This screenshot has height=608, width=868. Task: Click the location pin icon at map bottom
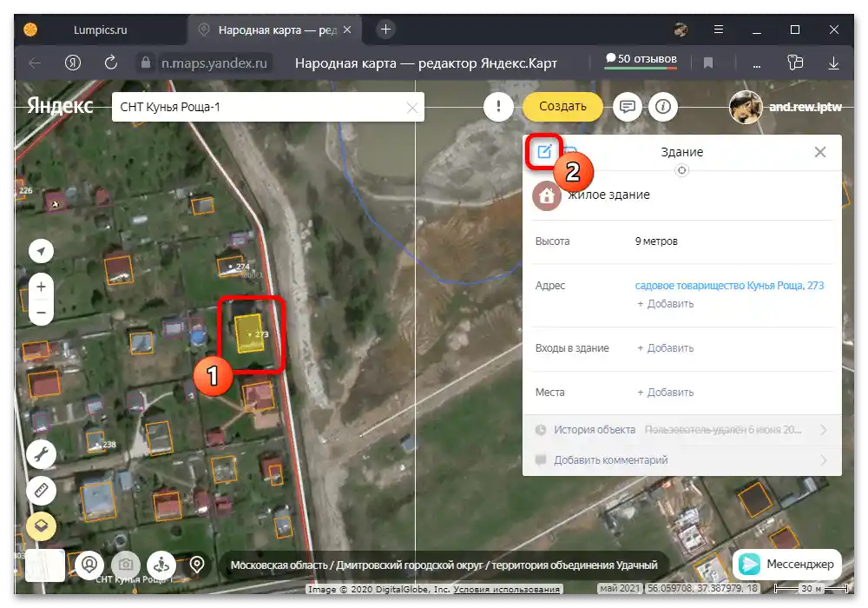196,565
